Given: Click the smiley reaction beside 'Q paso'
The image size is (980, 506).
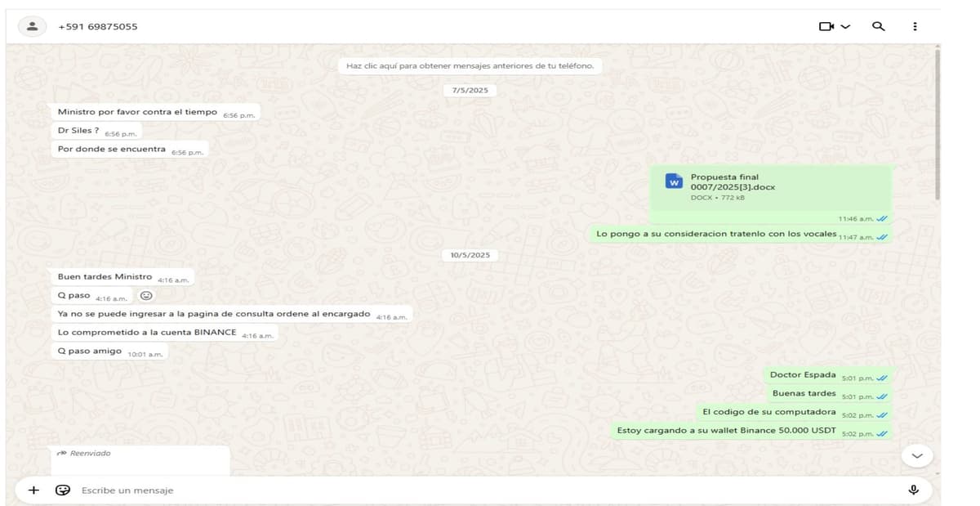Looking at the screenshot, I should click(144, 296).
